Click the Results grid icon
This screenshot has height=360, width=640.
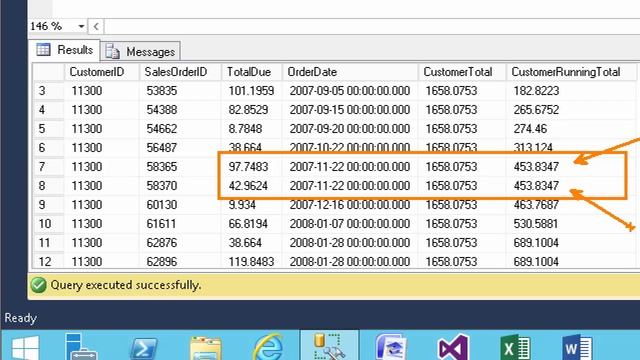[43, 50]
